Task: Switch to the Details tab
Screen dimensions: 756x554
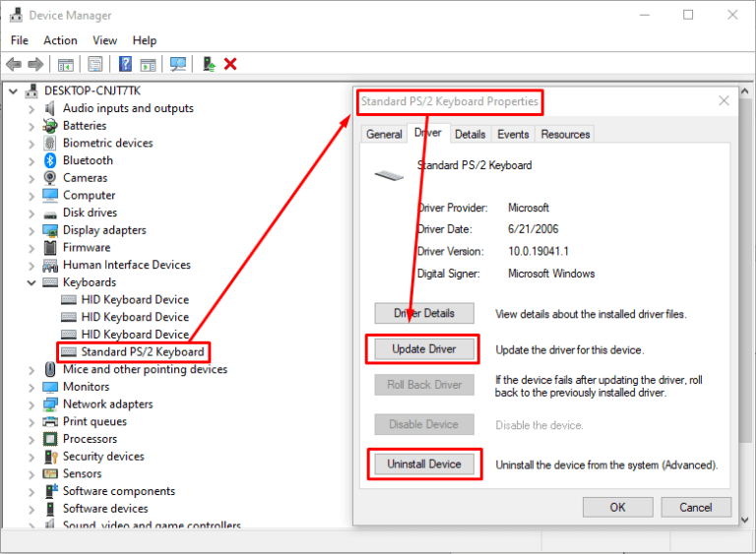Action: pyautogui.click(x=471, y=134)
